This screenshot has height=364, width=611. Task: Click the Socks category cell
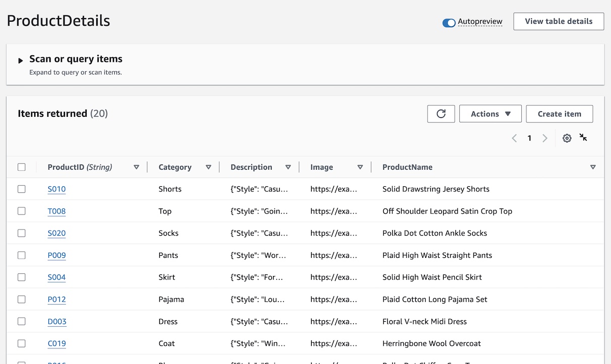coord(168,233)
